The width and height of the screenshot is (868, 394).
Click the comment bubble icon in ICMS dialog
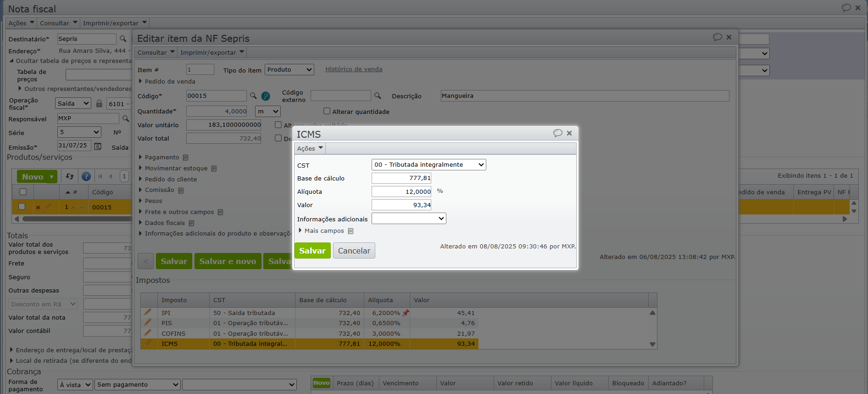tap(557, 133)
